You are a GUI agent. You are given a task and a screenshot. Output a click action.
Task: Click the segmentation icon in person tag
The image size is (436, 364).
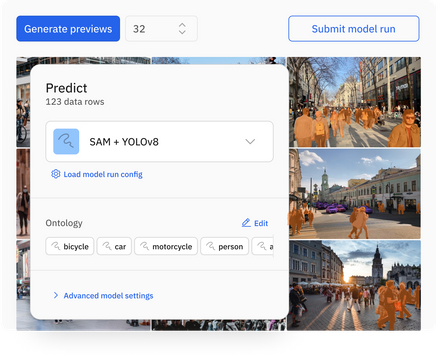tap(210, 246)
